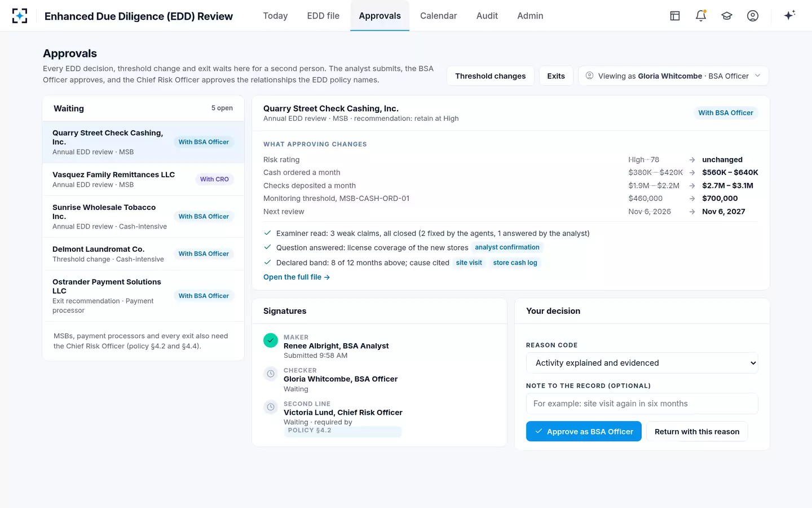Viewport: 812px width, 508px height.
Task: Open the site visit evidence chip
Action: click(469, 262)
